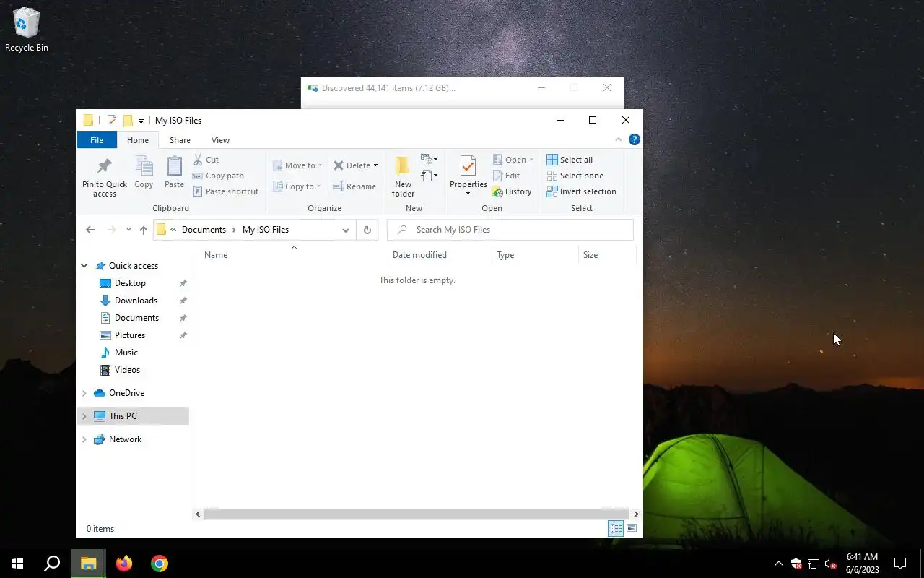This screenshot has width=924, height=578.
Task: Expand the OneDrive tree node
Action: tap(84, 393)
